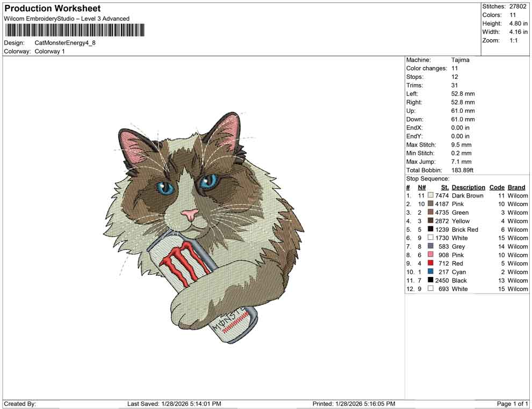The height and width of the screenshot is (409, 532).
Task: Click the 'Page 1 of 1' footer text
Action: coord(512,404)
